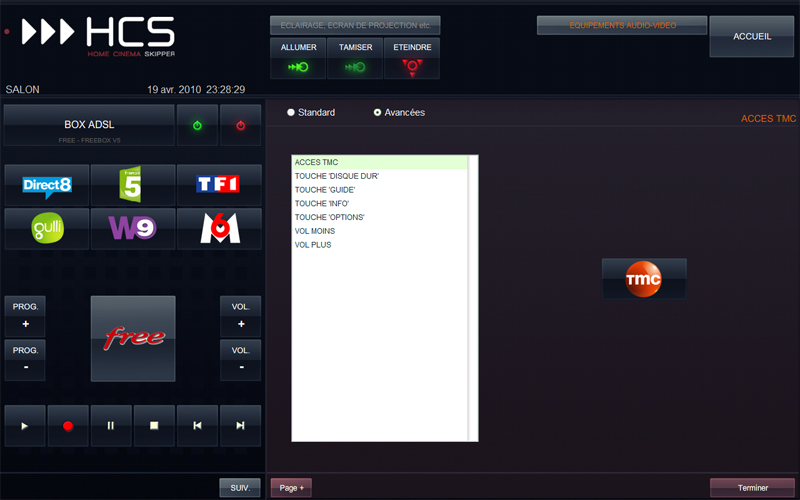Screen dimensions: 800x500
Task: Start recording with the red record button
Action: point(68,426)
